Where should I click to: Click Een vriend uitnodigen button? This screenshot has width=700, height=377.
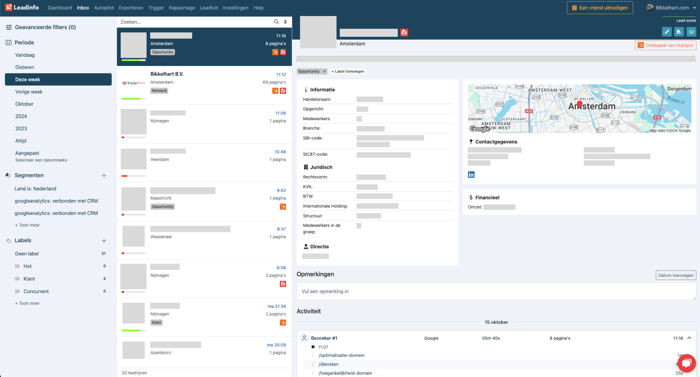(x=600, y=8)
